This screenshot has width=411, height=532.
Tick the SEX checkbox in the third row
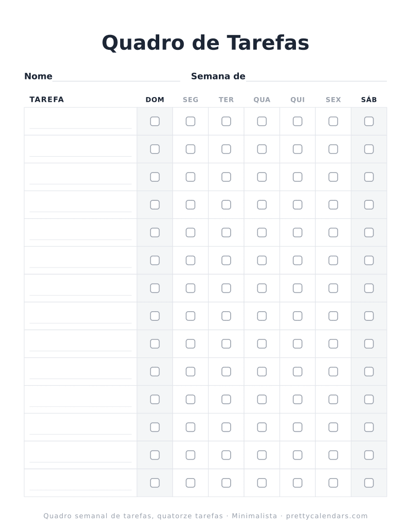333,177
